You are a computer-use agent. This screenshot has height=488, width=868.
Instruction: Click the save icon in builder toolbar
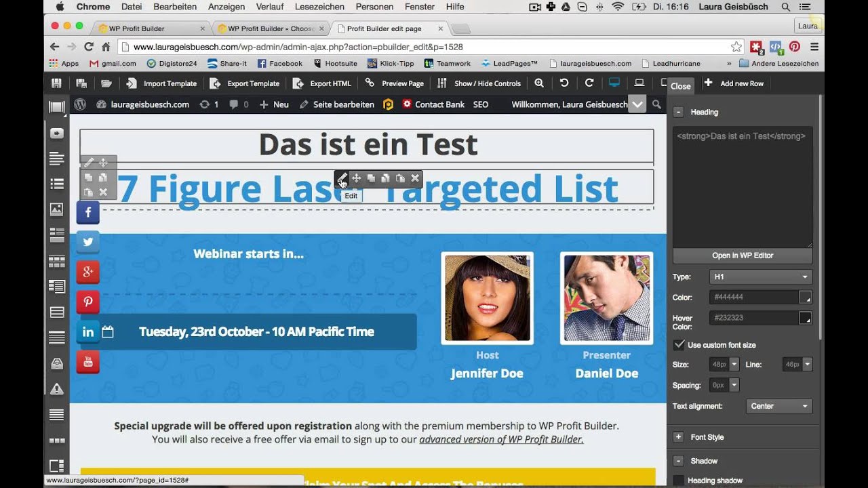pyautogui.click(x=56, y=83)
